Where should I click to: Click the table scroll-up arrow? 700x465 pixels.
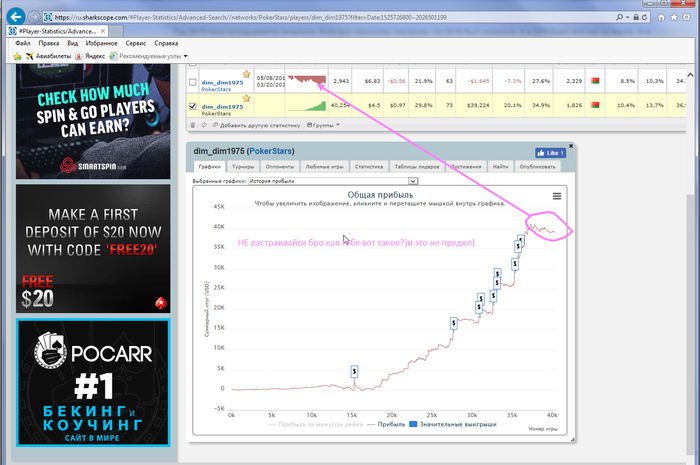690,75
